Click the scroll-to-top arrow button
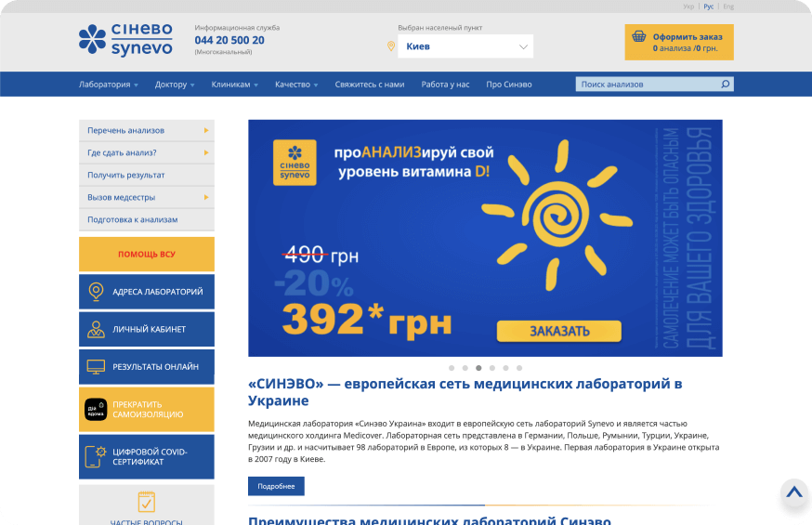Screen dimensions: 812x525 [x=793, y=492]
